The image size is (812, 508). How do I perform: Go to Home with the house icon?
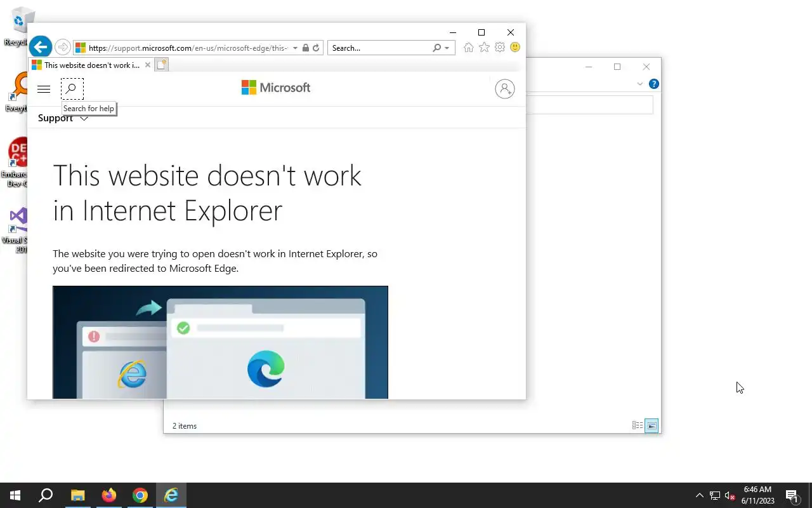[x=468, y=48]
